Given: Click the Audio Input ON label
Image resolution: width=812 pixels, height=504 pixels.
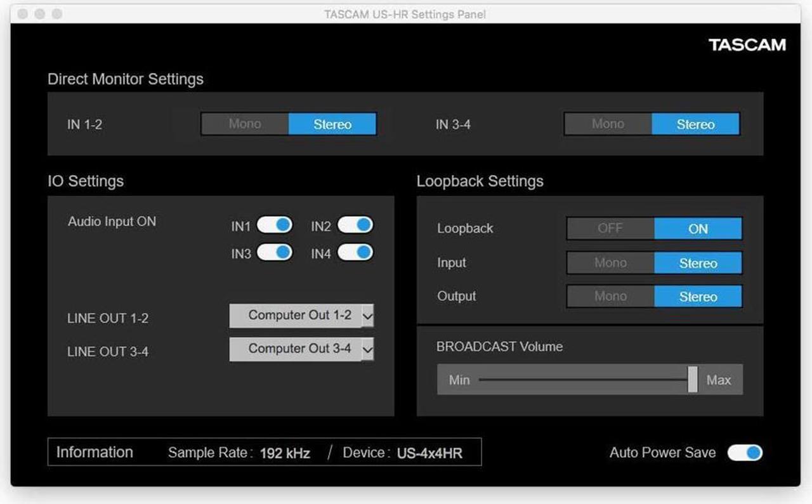Looking at the screenshot, I should tap(112, 222).
